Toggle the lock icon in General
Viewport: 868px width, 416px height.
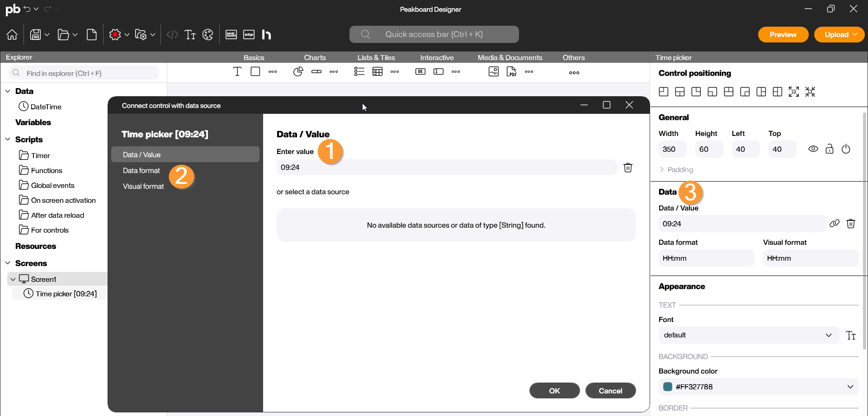point(830,149)
